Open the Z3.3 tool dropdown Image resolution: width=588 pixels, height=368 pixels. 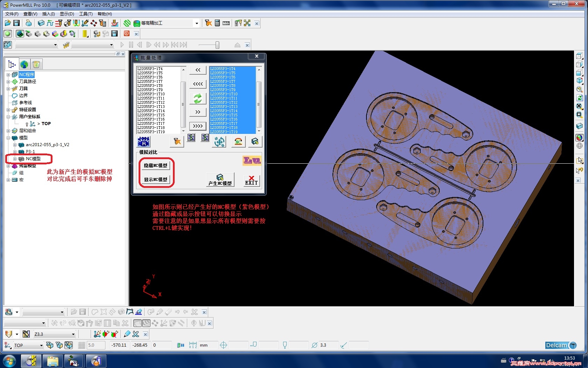73,334
